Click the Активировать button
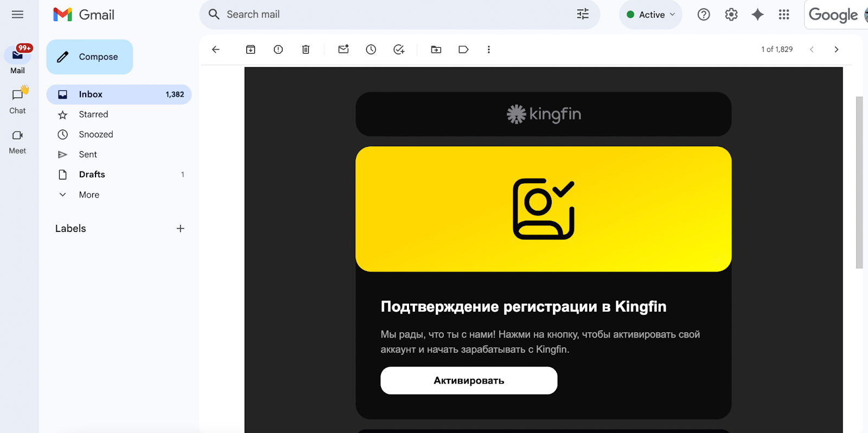The height and width of the screenshot is (433, 868). coord(469,380)
